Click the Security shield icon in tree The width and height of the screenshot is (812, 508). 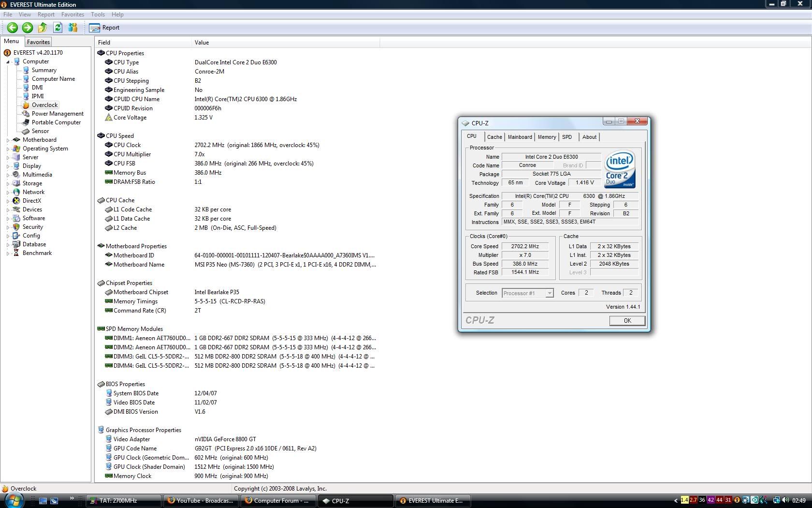[x=16, y=227]
